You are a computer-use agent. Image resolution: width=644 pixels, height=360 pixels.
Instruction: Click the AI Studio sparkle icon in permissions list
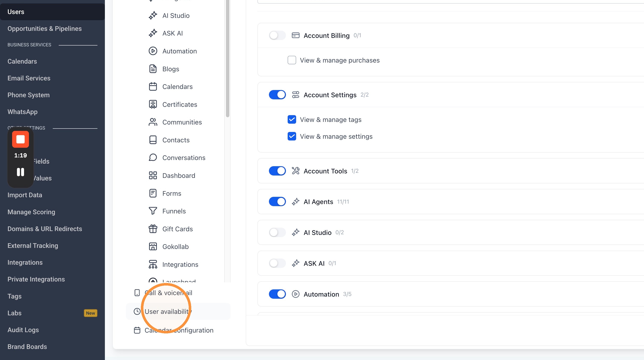coord(296,233)
